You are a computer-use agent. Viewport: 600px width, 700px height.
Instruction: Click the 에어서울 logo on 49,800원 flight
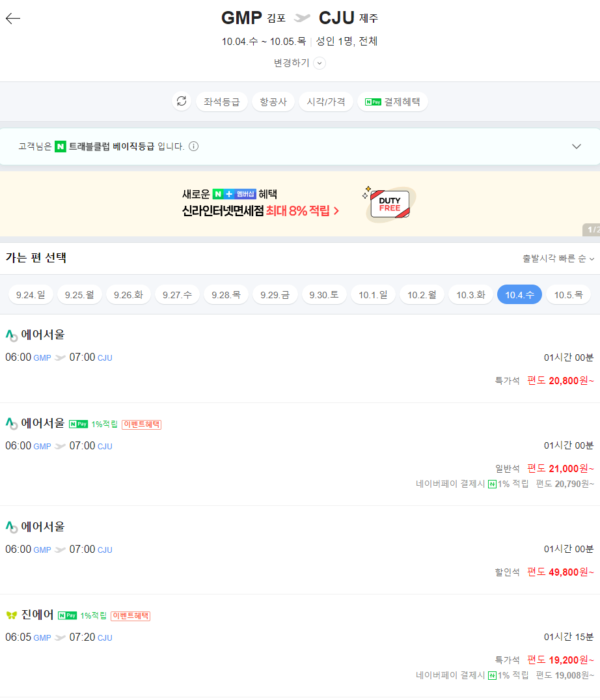[12, 527]
